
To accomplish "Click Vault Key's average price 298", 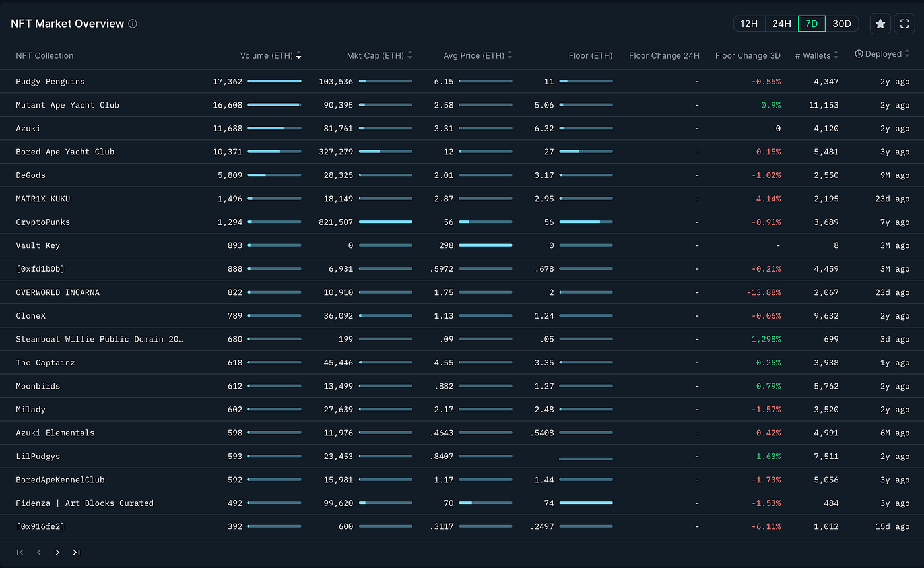I will 446,245.
